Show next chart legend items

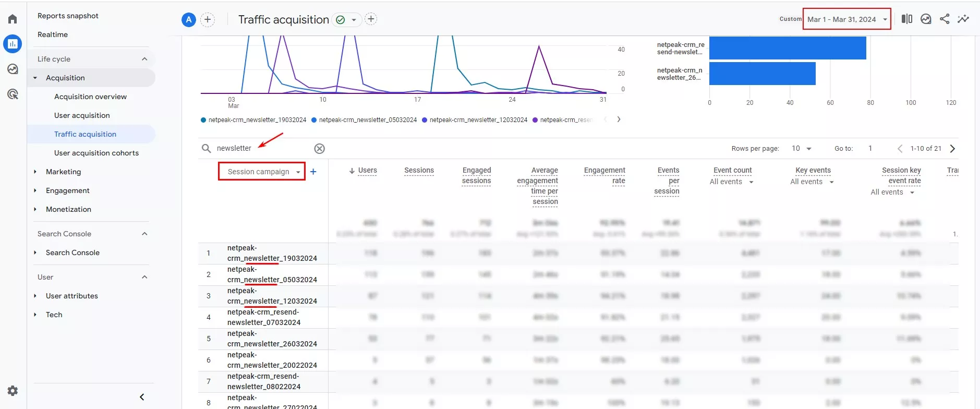tap(619, 119)
